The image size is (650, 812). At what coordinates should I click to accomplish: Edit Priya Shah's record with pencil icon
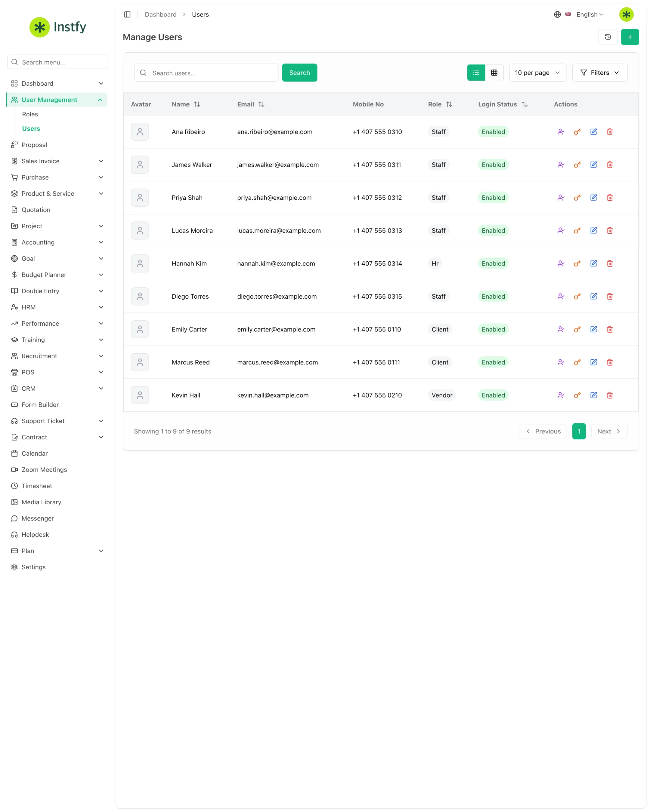593,198
